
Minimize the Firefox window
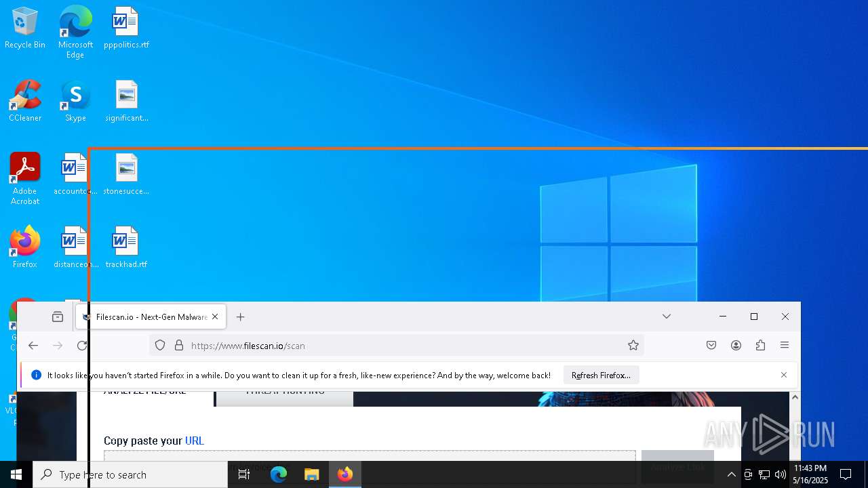723,317
